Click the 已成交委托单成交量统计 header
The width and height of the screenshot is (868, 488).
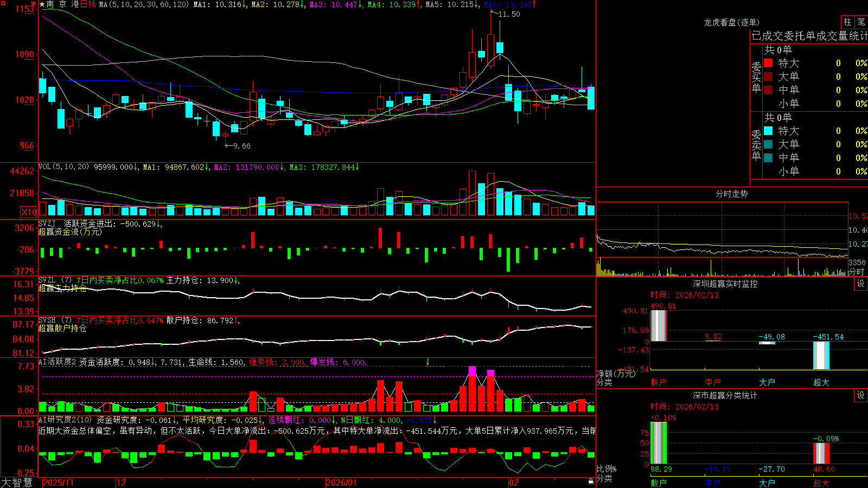coord(809,36)
